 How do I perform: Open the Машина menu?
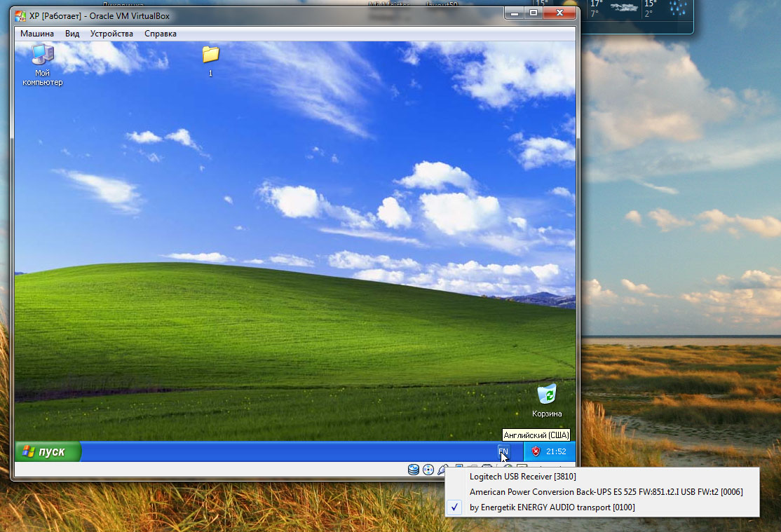click(37, 34)
